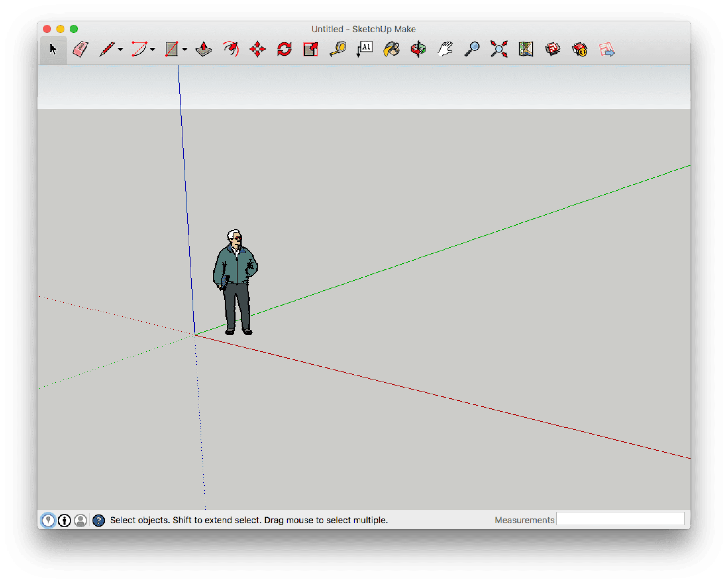Pick the pink Eraser tool
This screenshot has height=583, width=728.
point(80,49)
